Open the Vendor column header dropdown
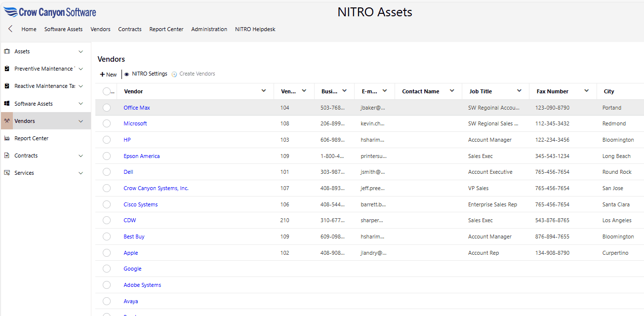The width and height of the screenshot is (644, 316). tap(264, 91)
